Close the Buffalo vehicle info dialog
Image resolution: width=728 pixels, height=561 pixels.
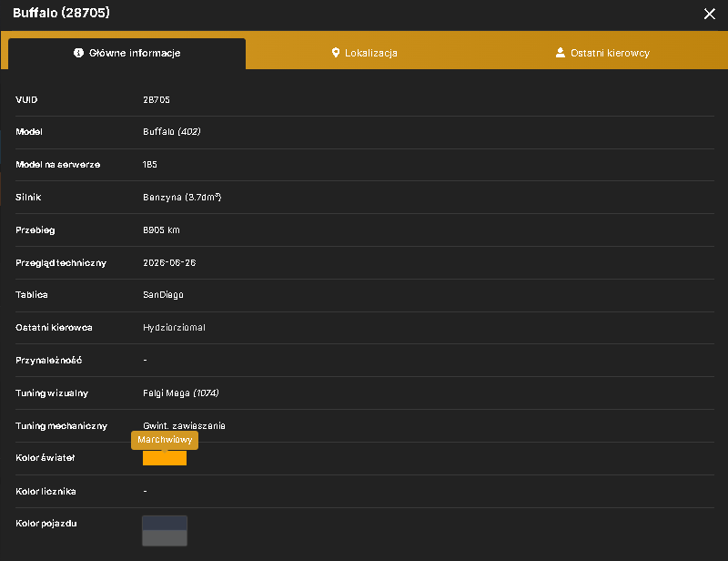(709, 14)
